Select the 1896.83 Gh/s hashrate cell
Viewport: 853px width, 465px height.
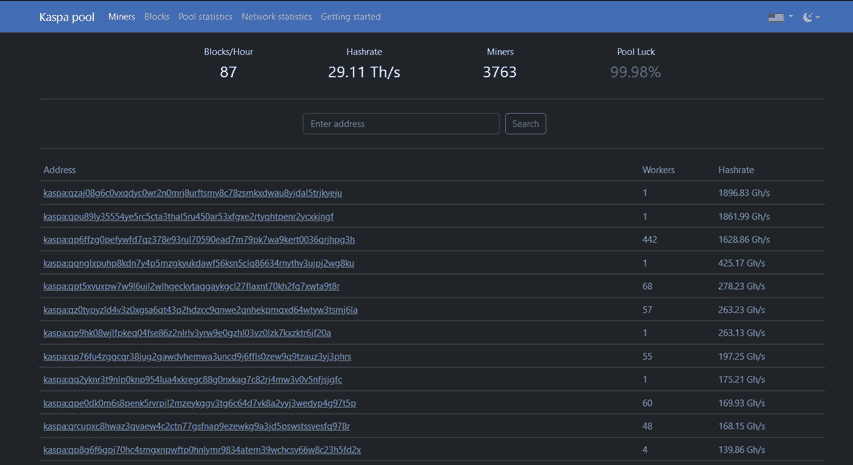coord(744,193)
